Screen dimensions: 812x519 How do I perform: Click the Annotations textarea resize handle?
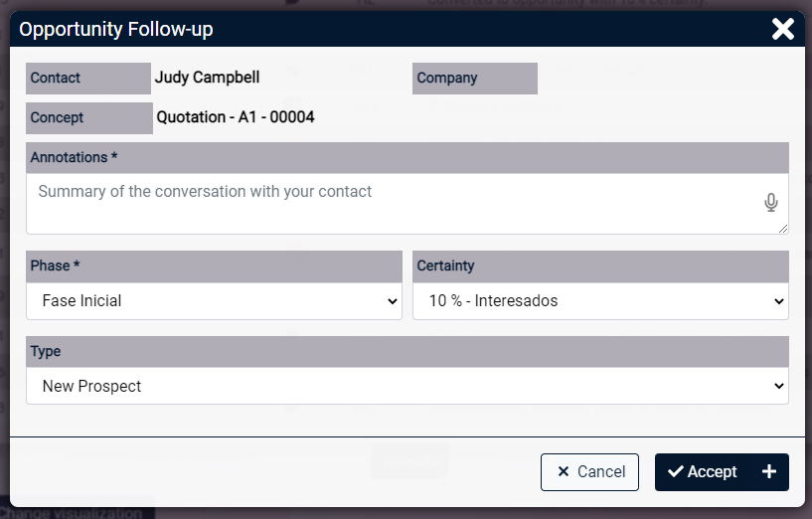[783, 229]
